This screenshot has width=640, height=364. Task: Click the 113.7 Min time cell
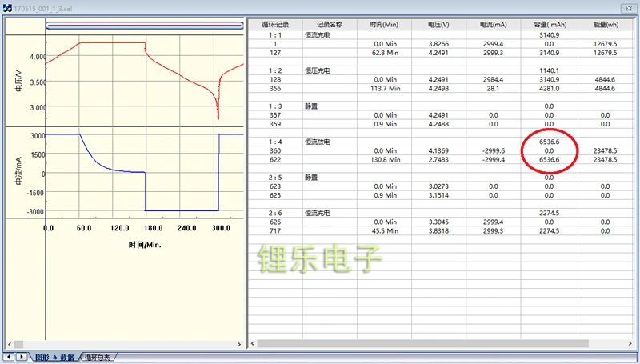coord(385,89)
